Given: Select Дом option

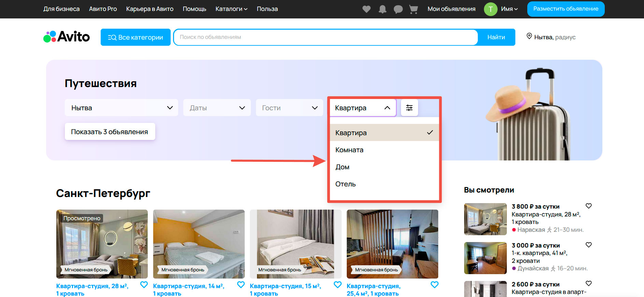Looking at the screenshot, I should point(384,167).
